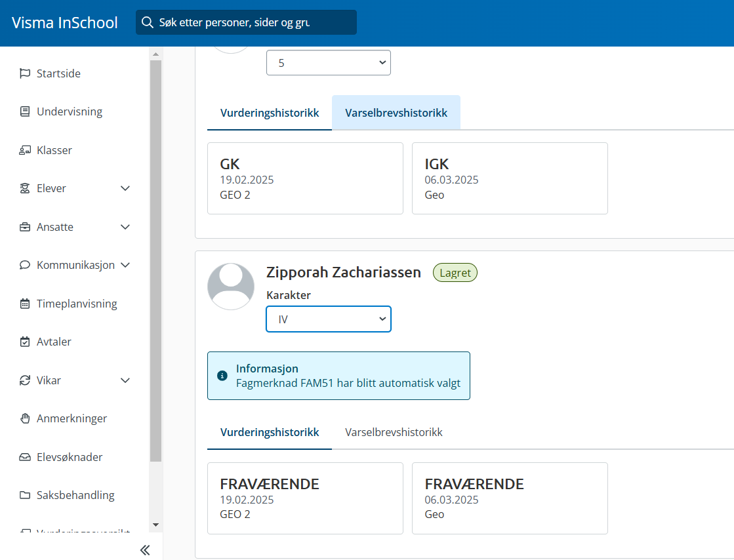Open Zipporah's Karakter dropdown showing IV

[x=329, y=319]
